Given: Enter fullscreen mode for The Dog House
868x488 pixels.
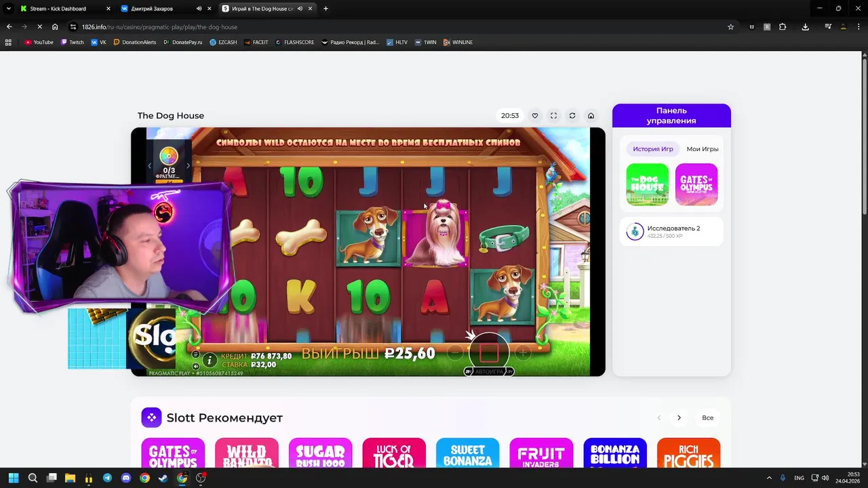Looking at the screenshot, I should coord(553,116).
